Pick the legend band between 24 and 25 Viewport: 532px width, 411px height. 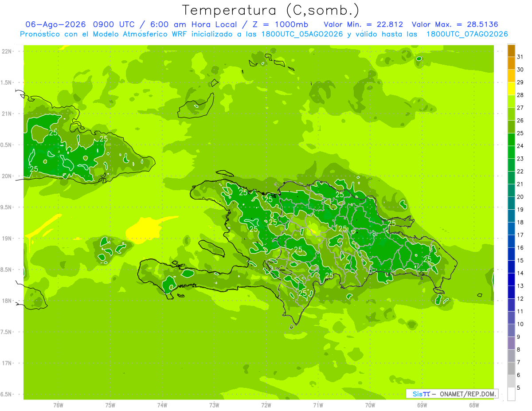[511, 140]
